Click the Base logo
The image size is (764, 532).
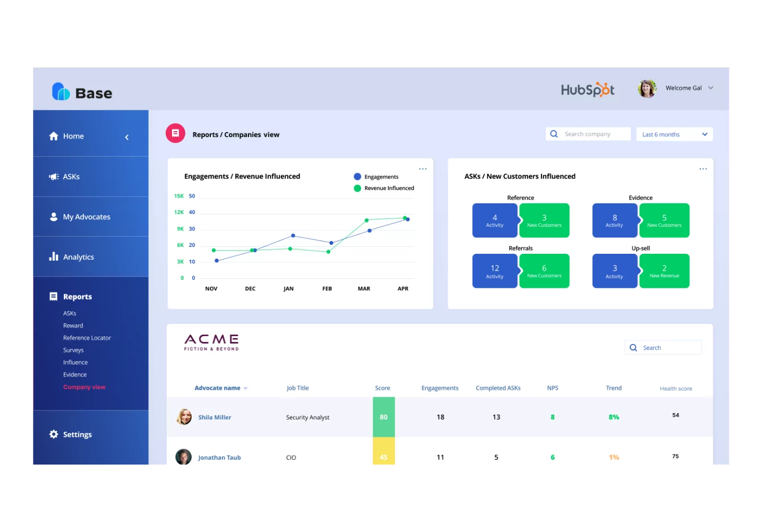82,91
